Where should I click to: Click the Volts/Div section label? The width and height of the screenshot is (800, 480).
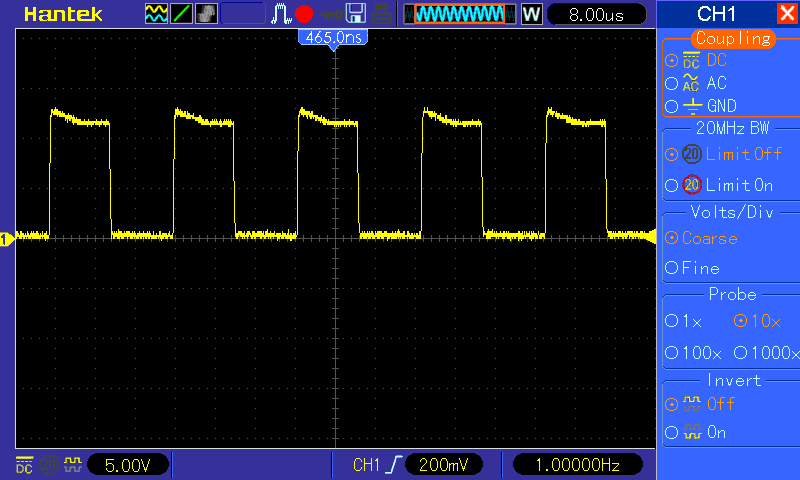732,212
